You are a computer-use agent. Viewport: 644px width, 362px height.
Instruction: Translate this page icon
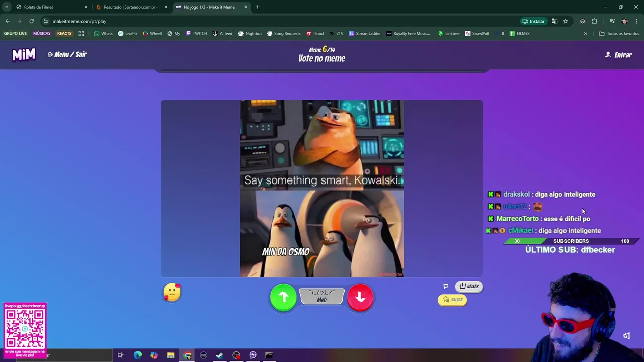tap(554, 21)
